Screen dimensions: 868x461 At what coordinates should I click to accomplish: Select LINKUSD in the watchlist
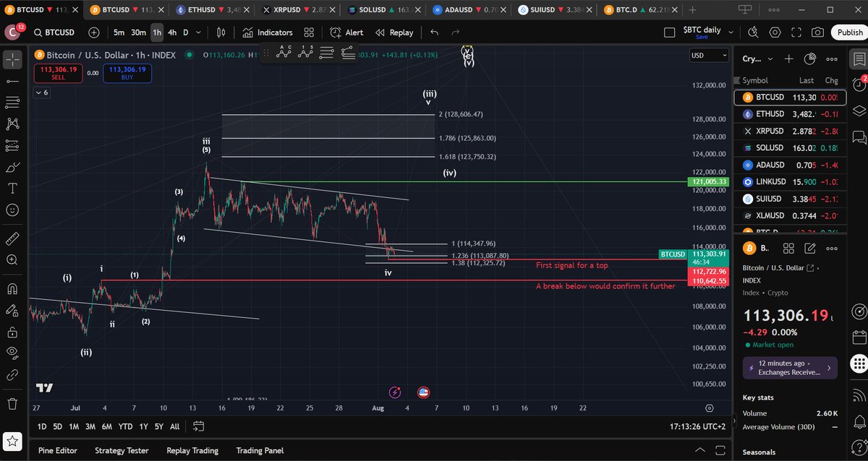click(x=788, y=181)
